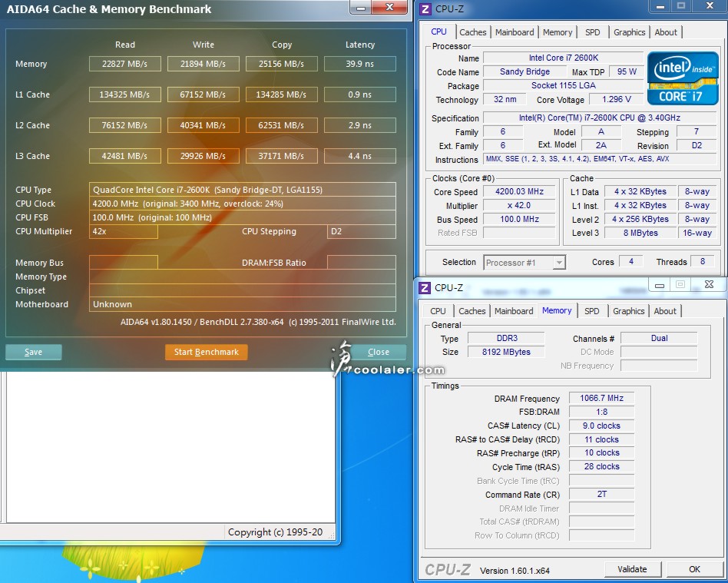Click the processor Name field Intel Core i7 2600K
This screenshot has width=728, height=583.
pos(564,58)
